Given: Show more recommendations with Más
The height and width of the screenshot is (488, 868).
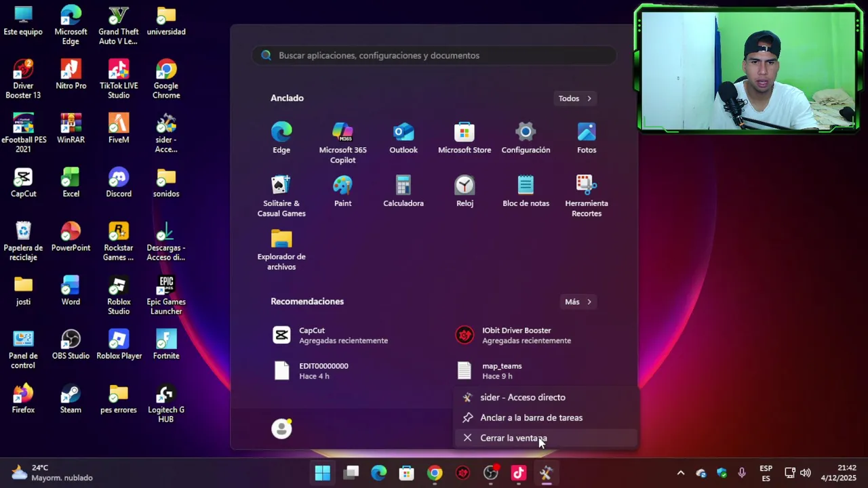Looking at the screenshot, I should (x=578, y=302).
